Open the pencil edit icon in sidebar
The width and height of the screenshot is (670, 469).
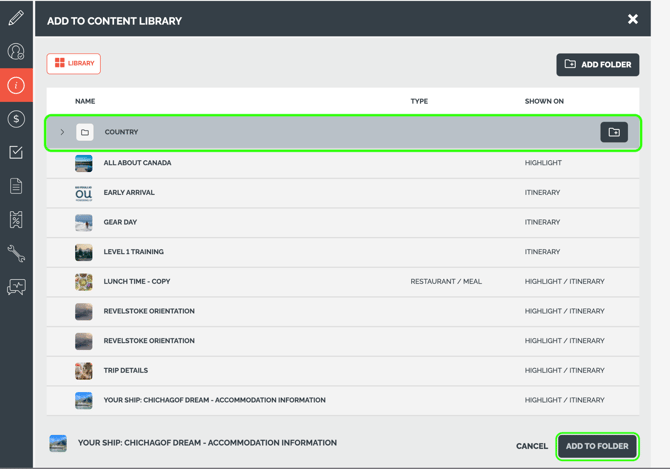(x=16, y=18)
